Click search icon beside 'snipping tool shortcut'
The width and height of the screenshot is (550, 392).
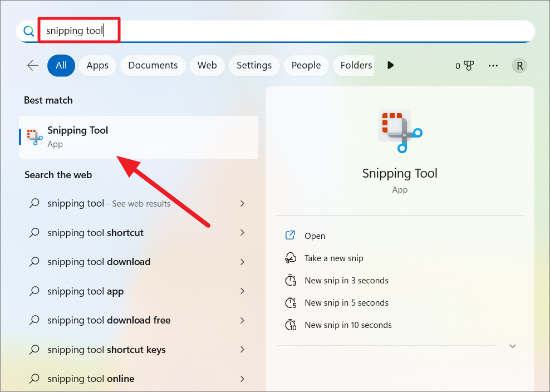pos(35,232)
